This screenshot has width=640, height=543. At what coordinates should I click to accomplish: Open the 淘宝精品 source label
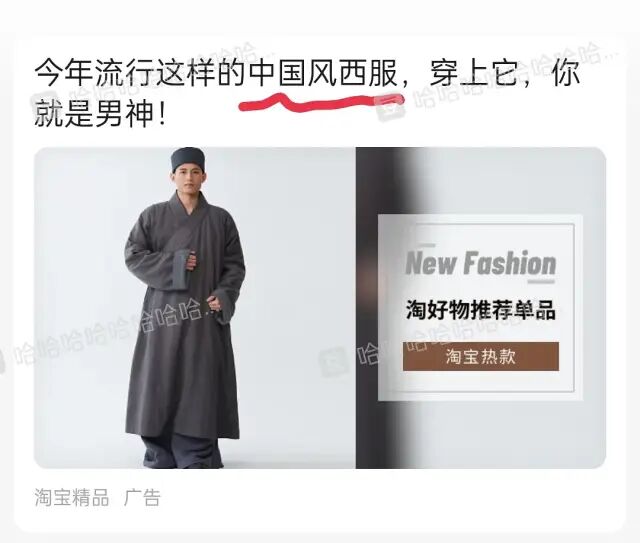pyautogui.click(x=72, y=498)
